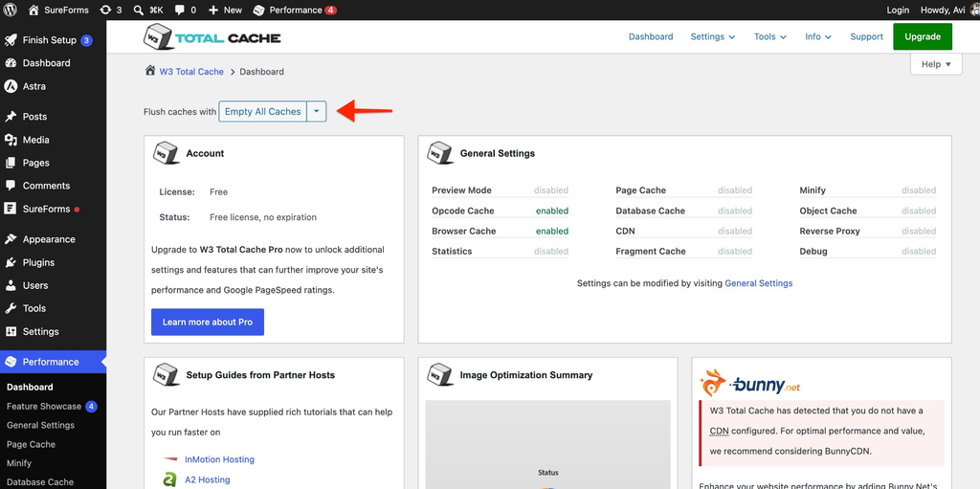This screenshot has width=980, height=489.
Task: Open the W3 Total Cache breadcrumb link
Action: (x=191, y=71)
